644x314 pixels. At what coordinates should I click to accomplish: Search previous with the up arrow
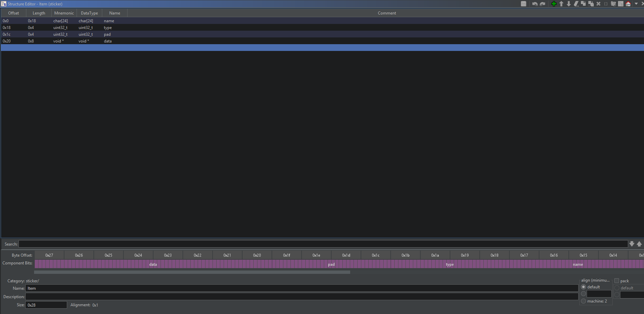pos(639,244)
